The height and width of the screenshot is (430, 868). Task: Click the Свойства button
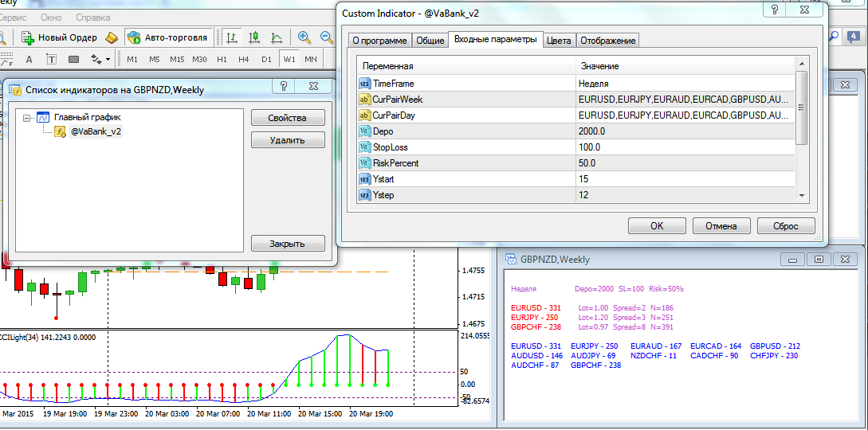pos(288,118)
